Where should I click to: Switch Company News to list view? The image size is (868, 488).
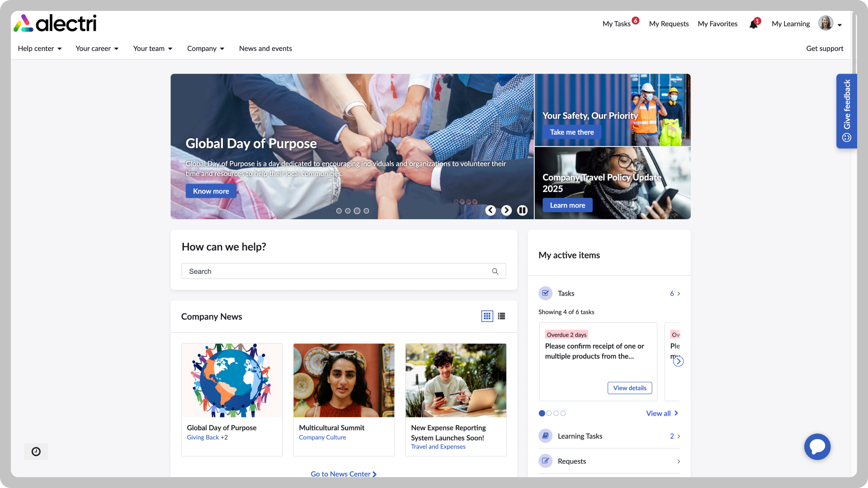pos(501,316)
